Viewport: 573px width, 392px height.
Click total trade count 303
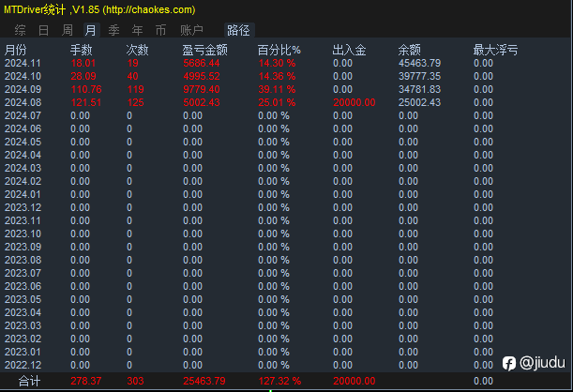coord(135,381)
